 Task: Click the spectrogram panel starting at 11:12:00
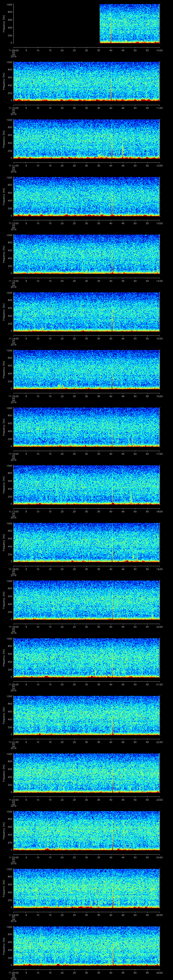[87, 197]
